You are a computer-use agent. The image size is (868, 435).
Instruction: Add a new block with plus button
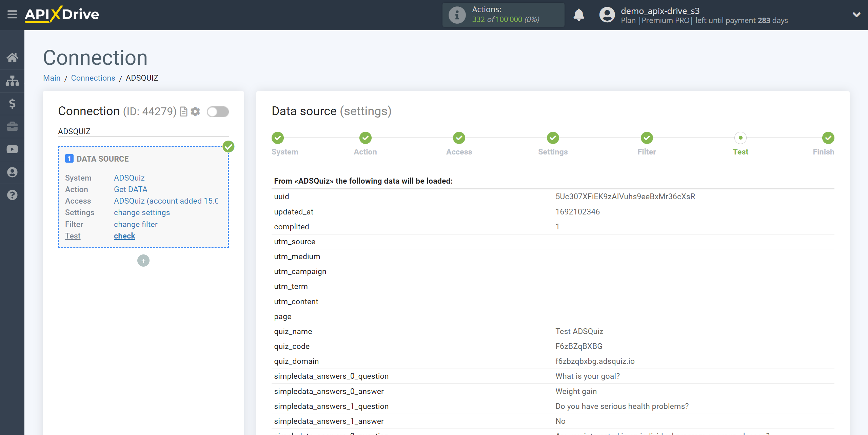143,261
